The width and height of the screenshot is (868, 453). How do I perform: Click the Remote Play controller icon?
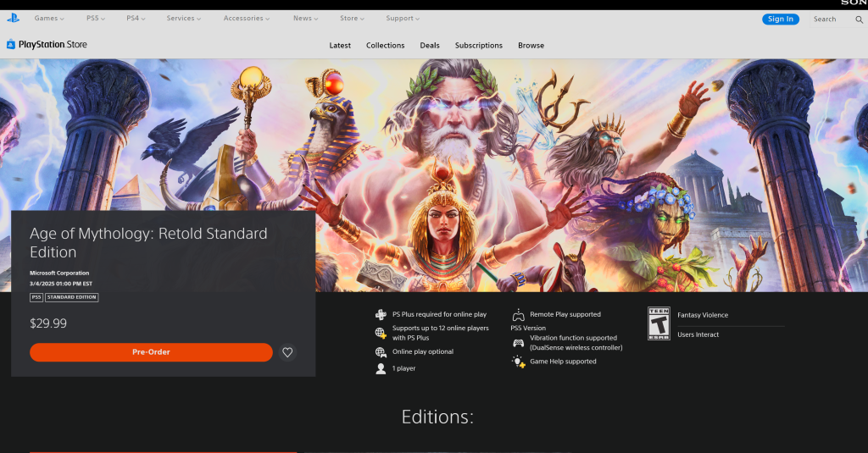(x=518, y=315)
